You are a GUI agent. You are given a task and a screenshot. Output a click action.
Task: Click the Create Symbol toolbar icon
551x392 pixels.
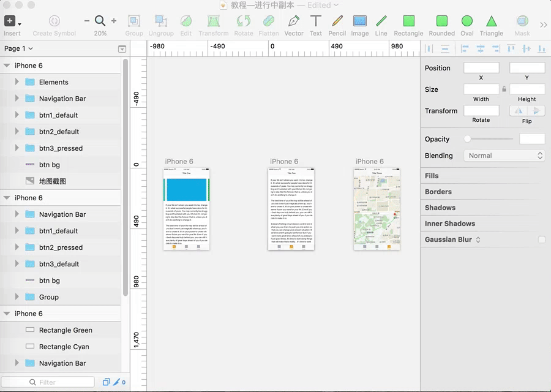54,21
